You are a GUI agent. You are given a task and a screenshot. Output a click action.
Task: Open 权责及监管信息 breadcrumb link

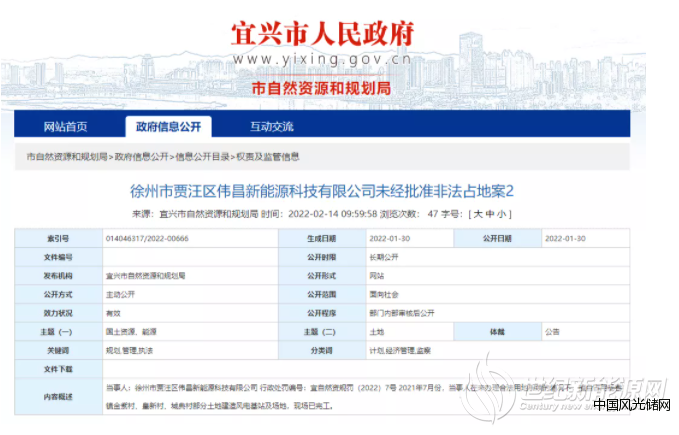(x=268, y=157)
